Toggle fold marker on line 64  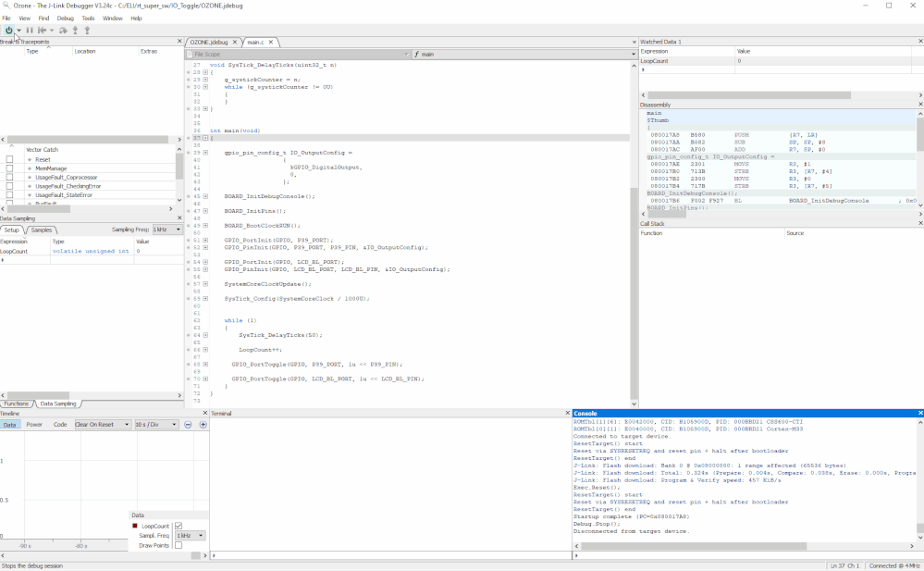pyautogui.click(x=205, y=335)
